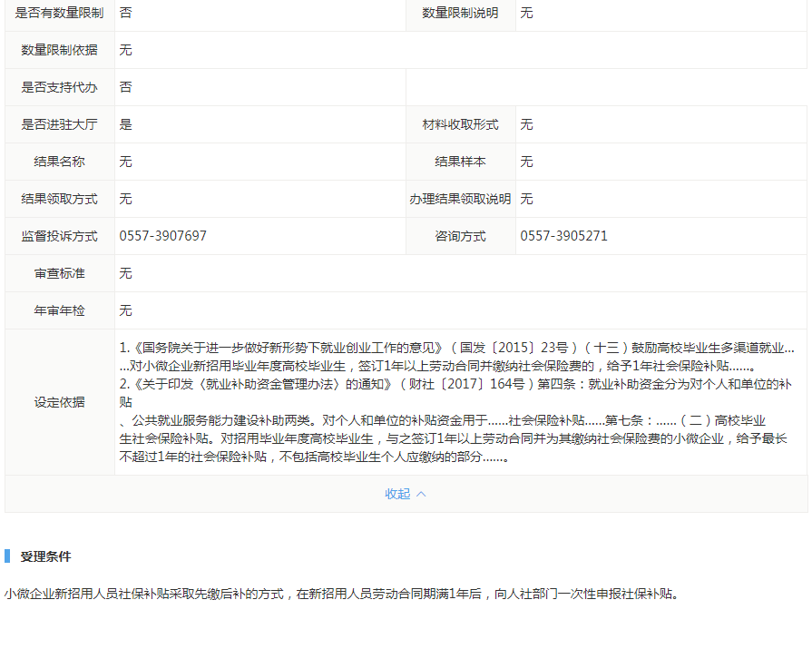The width and height of the screenshot is (812, 649).
Task: Select the 结果领取方式 label
Action: (x=60, y=199)
